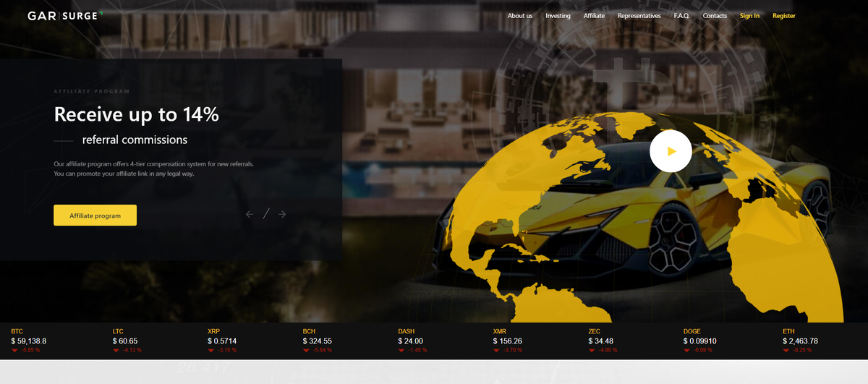Select the LTC ticker label

point(119,331)
